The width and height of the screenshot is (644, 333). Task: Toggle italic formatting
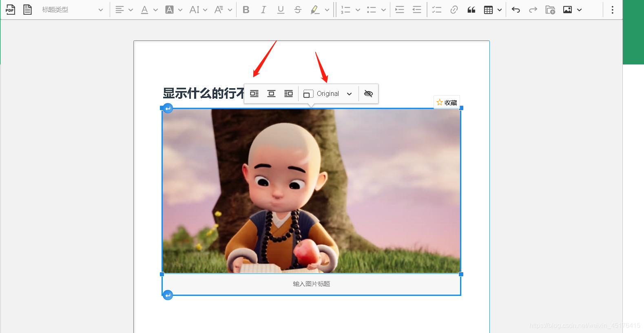coord(263,9)
